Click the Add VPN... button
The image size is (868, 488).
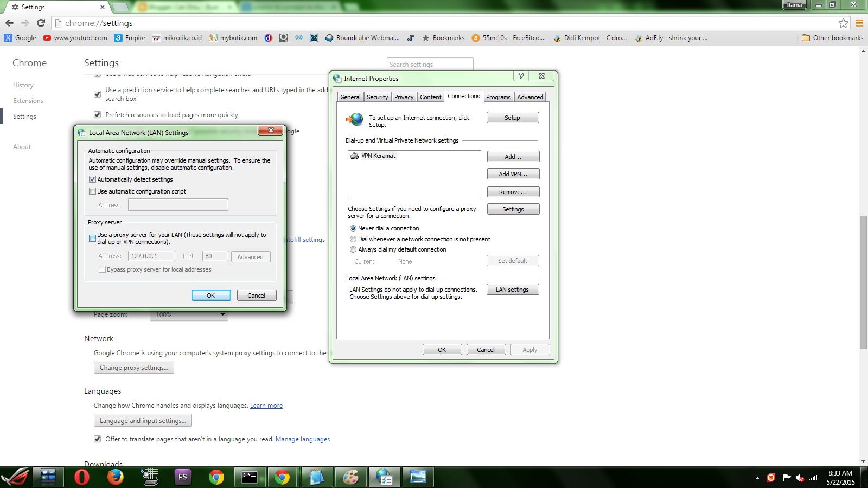513,174
